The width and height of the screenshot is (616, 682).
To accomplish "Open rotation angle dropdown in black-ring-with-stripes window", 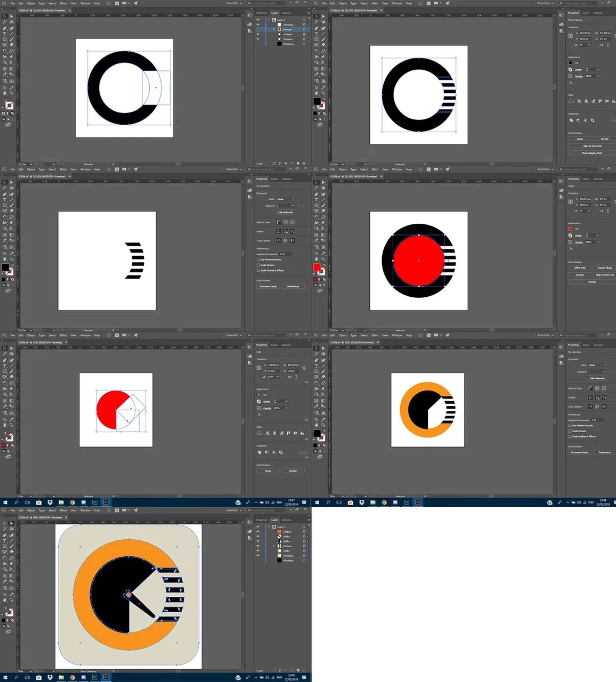I will [589, 45].
